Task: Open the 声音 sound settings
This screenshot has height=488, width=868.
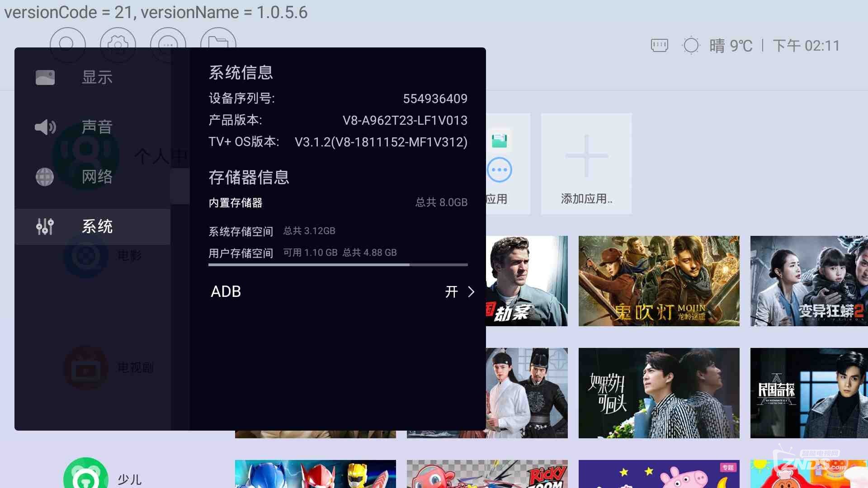Action: [x=93, y=127]
